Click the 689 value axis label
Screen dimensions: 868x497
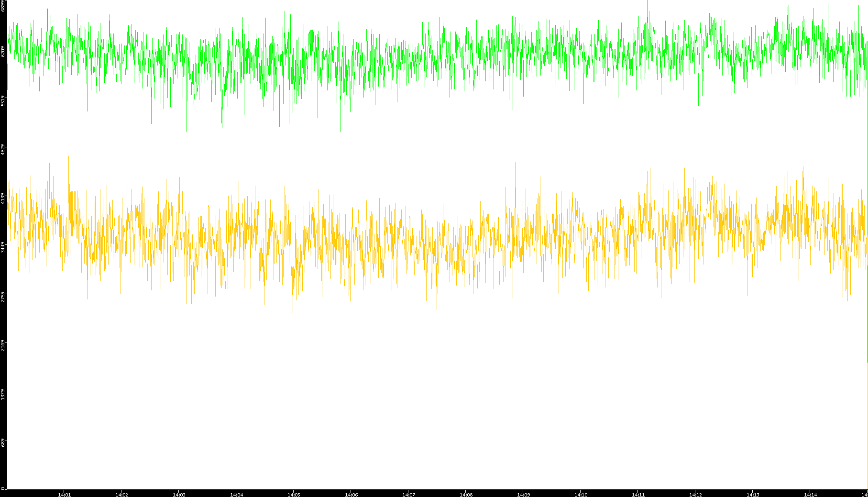3,443
